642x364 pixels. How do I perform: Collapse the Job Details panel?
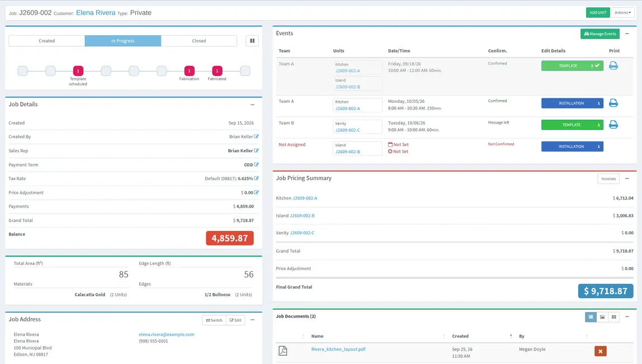coord(252,105)
